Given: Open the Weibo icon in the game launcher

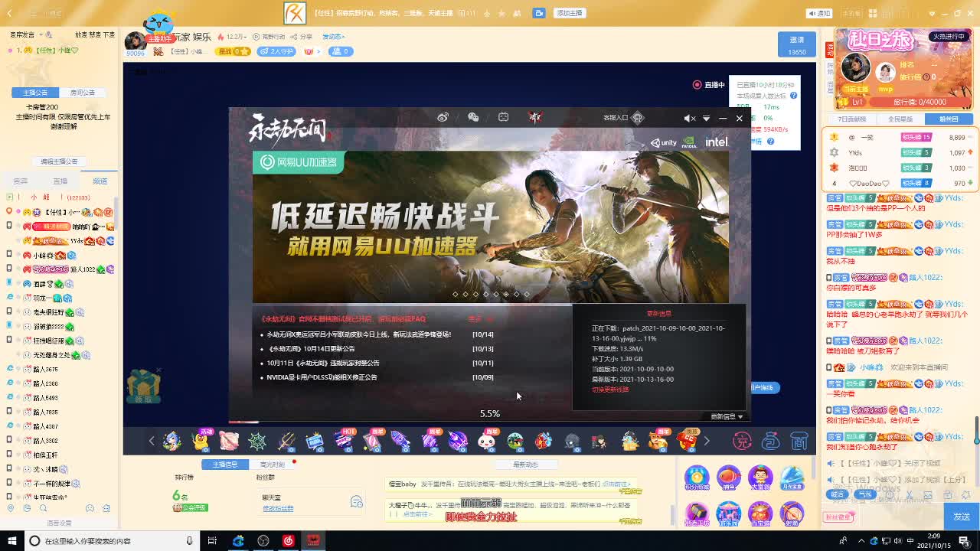Looking at the screenshot, I should (x=443, y=117).
